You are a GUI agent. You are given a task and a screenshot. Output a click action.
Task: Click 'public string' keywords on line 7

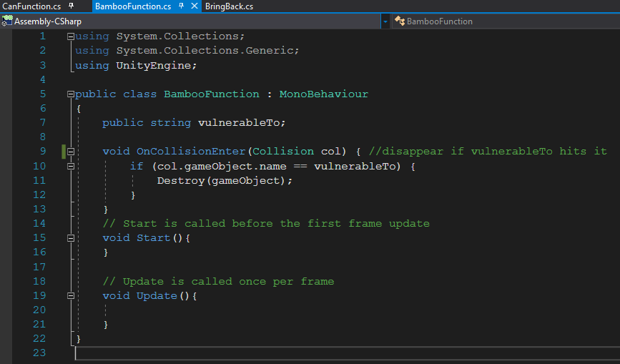147,122
